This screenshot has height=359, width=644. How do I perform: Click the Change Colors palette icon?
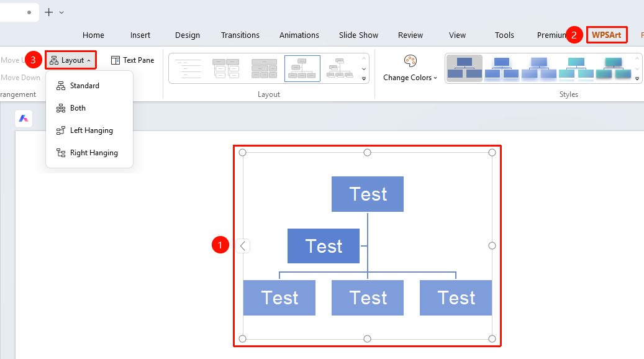click(410, 61)
